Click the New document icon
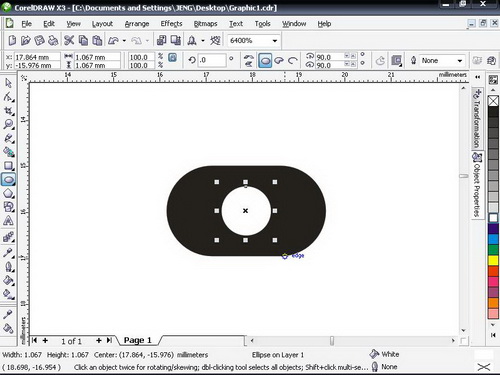The width and height of the screenshot is (500, 375). tap(12, 40)
